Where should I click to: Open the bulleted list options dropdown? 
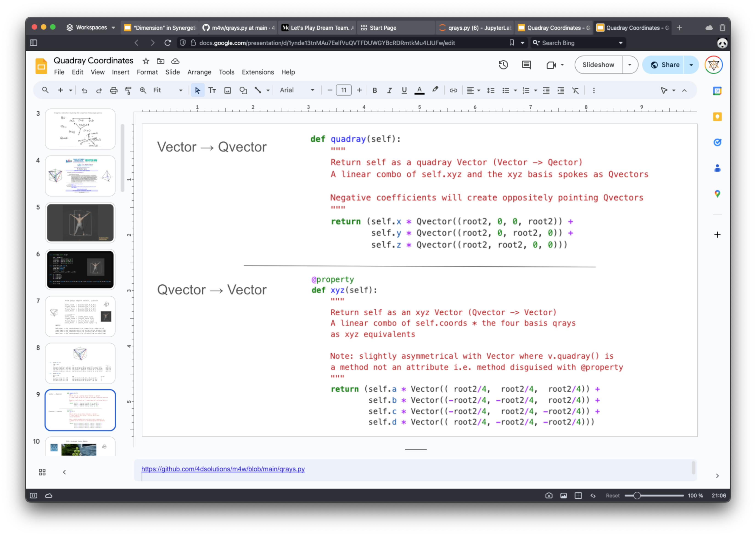pos(515,90)
